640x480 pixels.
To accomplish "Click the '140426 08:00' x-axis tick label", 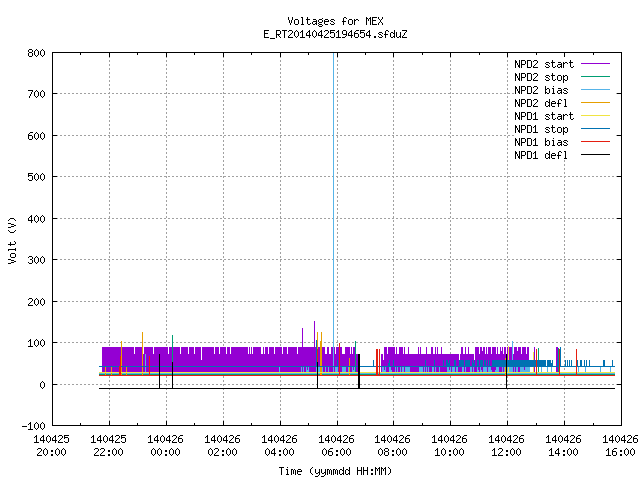I will point(392,446).
